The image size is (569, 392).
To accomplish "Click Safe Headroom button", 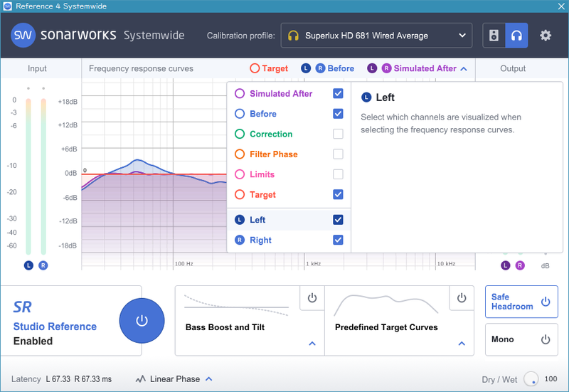I will click(x=521, y=302).
